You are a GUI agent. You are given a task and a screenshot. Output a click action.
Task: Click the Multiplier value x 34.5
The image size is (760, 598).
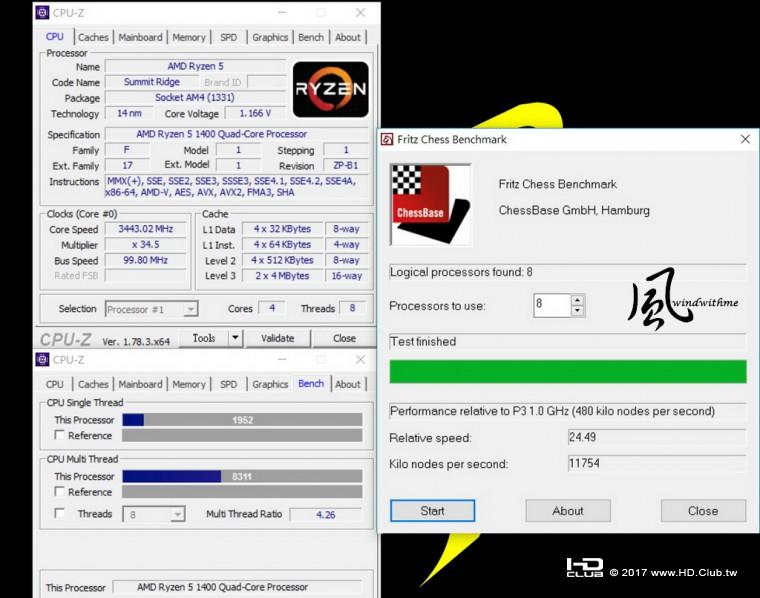pyautogui.click(x=145, y=244)
